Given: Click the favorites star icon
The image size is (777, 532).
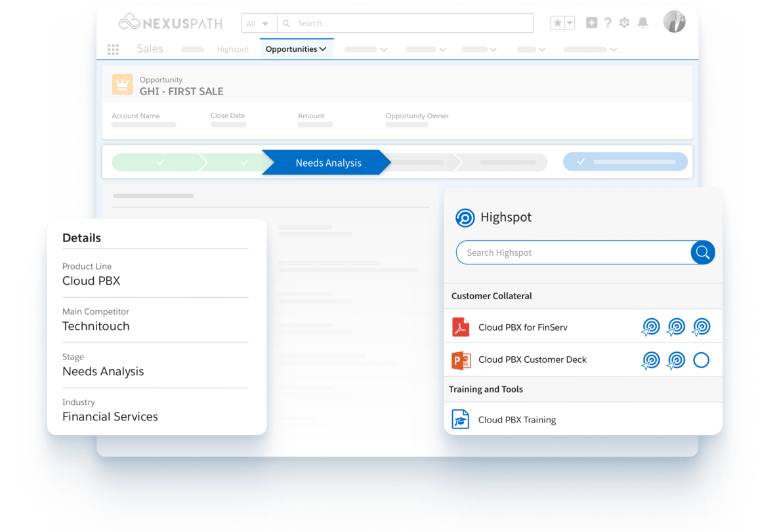Looking at the screenshot, I should coord(557,23).
